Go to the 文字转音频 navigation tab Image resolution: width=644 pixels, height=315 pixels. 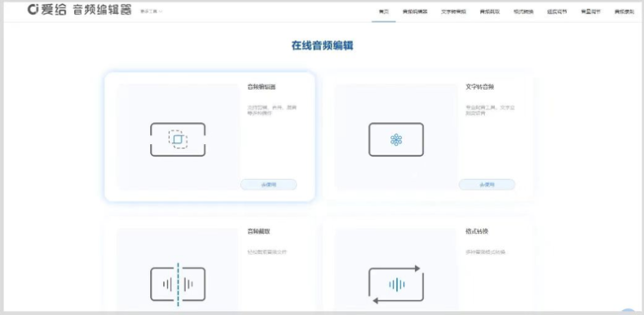tap(454, 12)
